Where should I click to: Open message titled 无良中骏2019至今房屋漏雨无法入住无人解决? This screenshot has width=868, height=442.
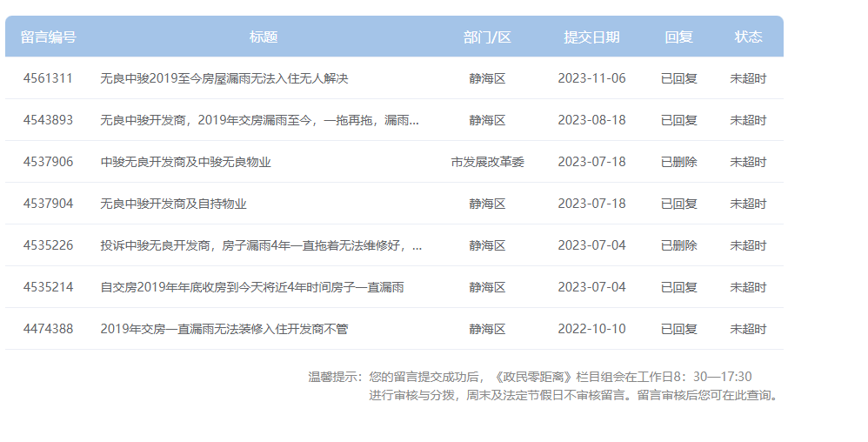tap(224, 78)
